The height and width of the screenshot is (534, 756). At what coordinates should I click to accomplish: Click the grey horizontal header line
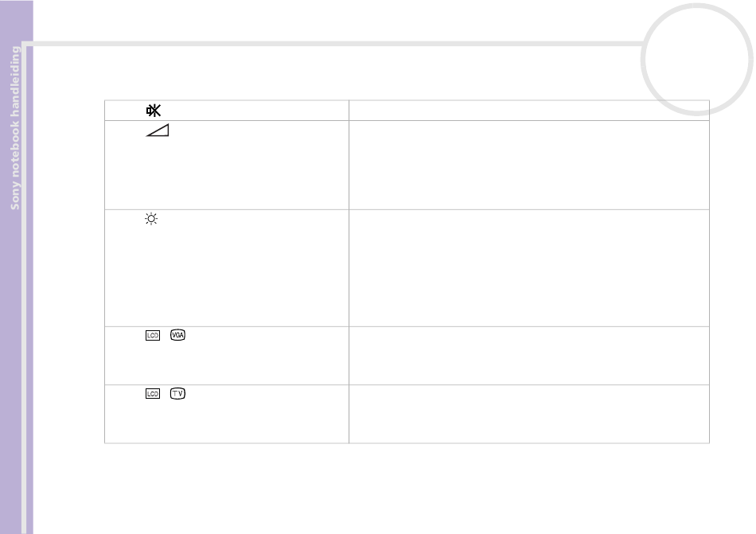pos(333,44)
